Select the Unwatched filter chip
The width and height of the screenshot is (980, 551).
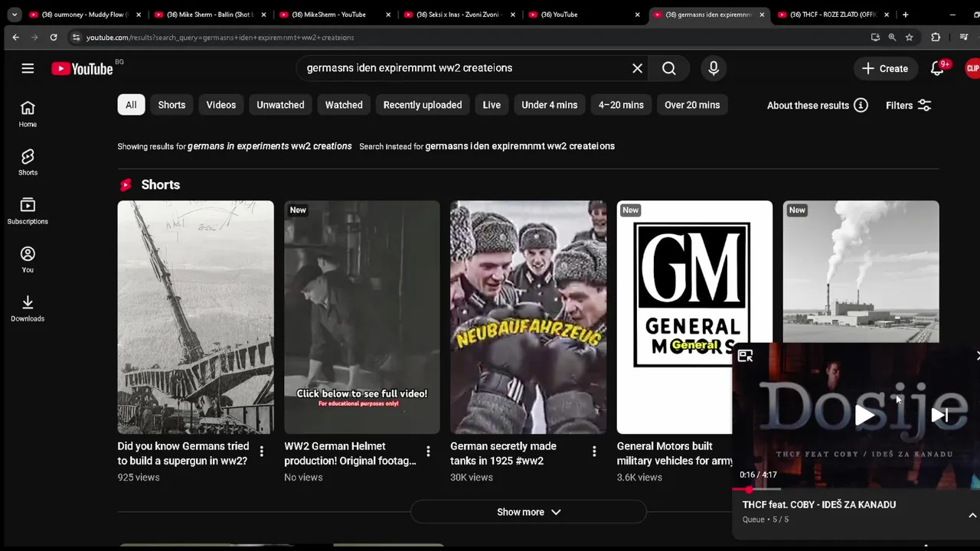point(280,105)
